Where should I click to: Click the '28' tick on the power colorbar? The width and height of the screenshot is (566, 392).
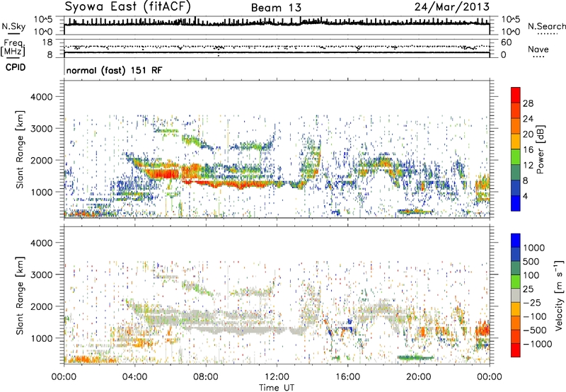coord(528,103)
